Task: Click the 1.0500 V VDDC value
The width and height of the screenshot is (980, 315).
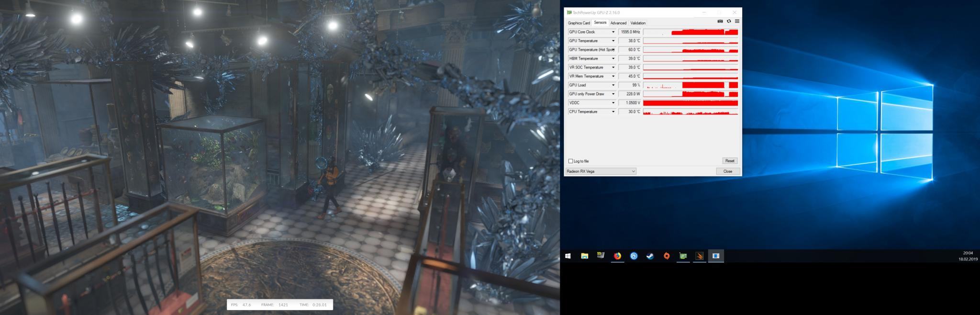Action: [x=630, y=103]
